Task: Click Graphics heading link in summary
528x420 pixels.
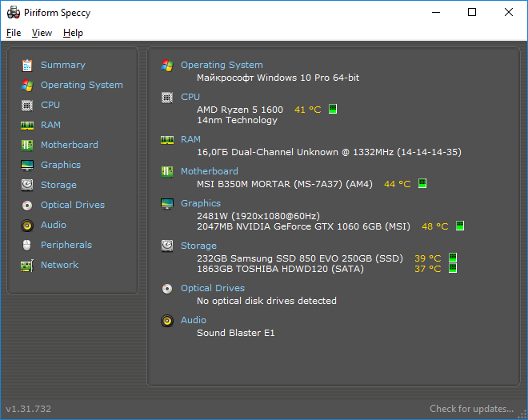Action: coord(201,203)
